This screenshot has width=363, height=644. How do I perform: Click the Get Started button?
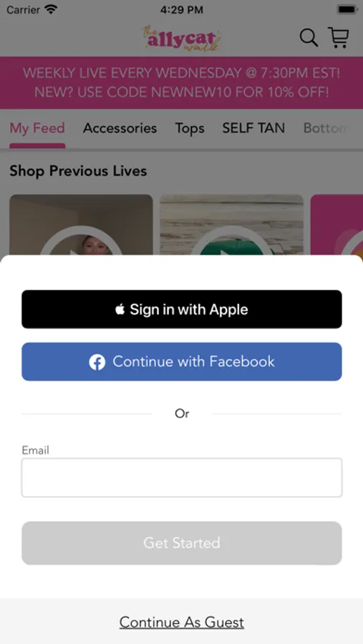[182, 543]
